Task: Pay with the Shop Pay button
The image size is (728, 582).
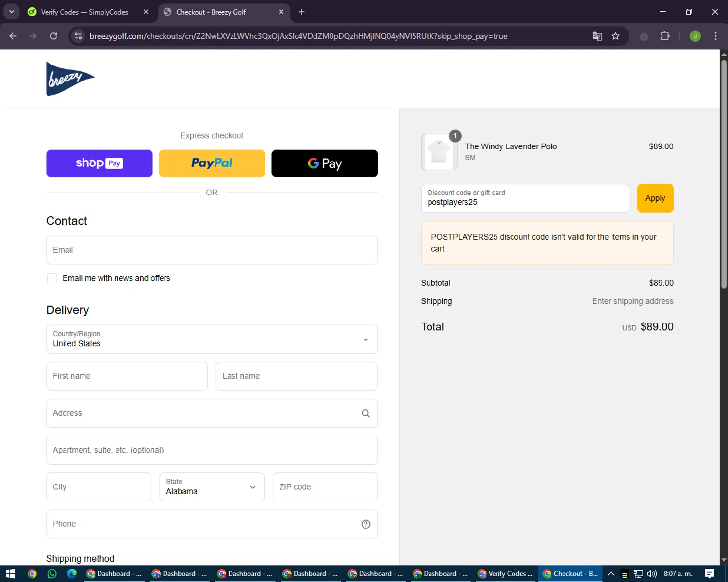Action: (x=99, y=163)
